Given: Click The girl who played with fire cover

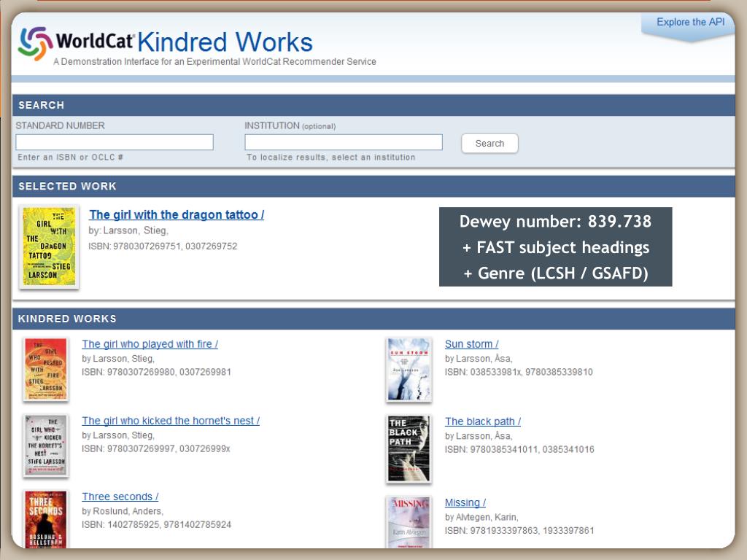Looking at the screenshot, I should point(46,370).
